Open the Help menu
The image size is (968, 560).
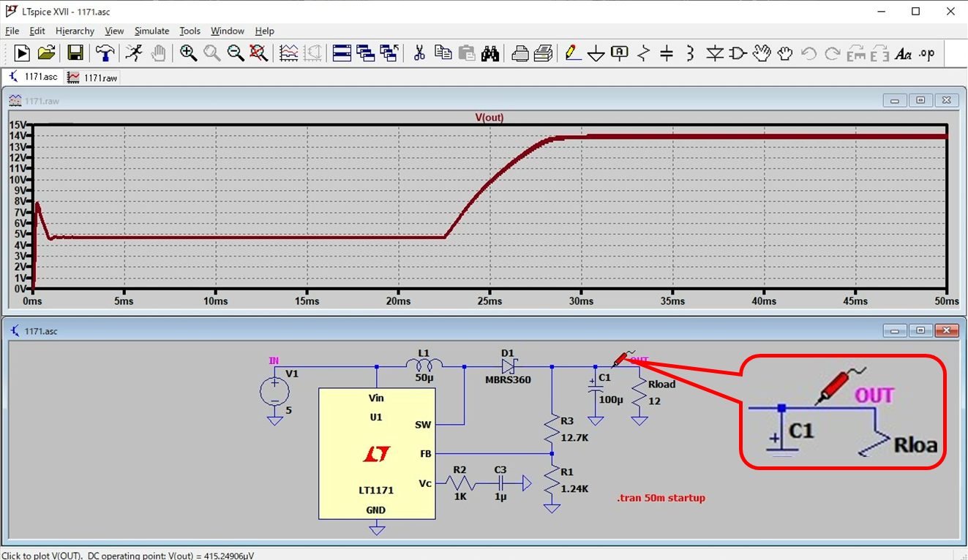[x=264, y=31]
